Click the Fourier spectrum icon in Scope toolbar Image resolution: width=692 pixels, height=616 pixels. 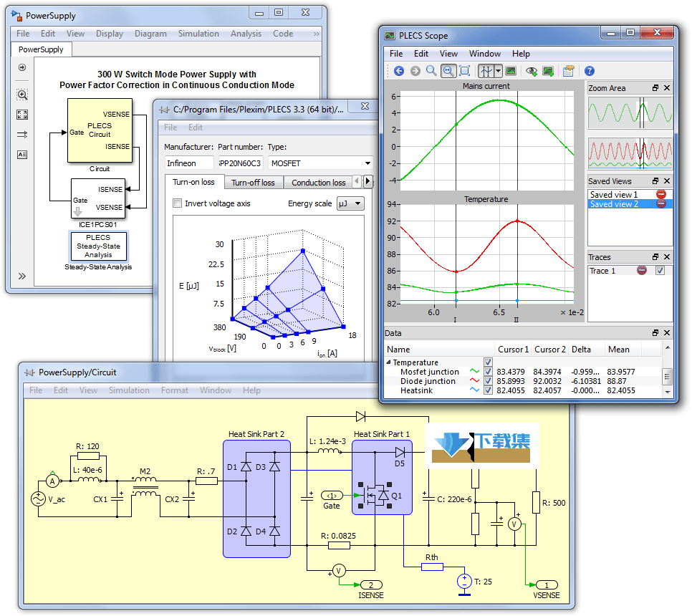click(511, 71)
